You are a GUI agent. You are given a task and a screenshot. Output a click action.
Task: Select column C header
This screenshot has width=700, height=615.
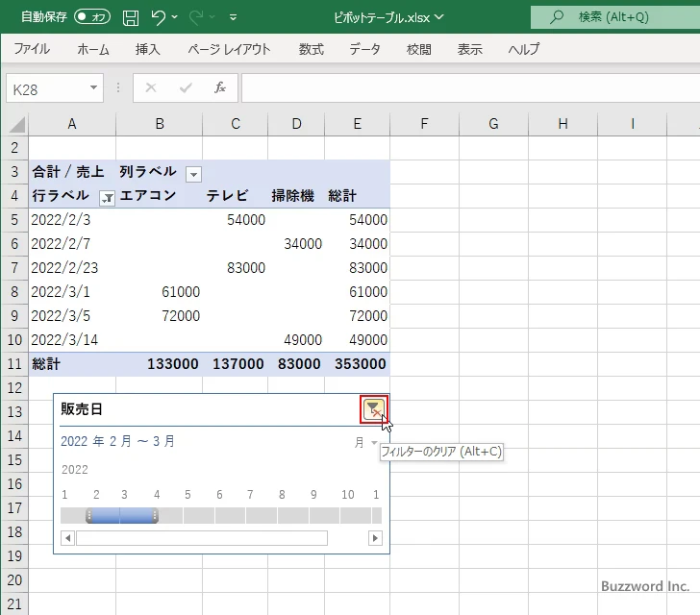point(236,124)
